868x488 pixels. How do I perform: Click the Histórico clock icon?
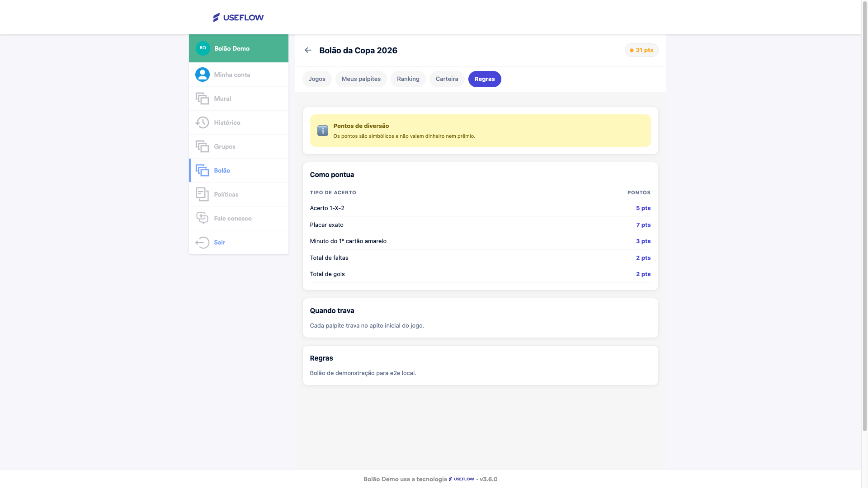[x=202, y=122]
